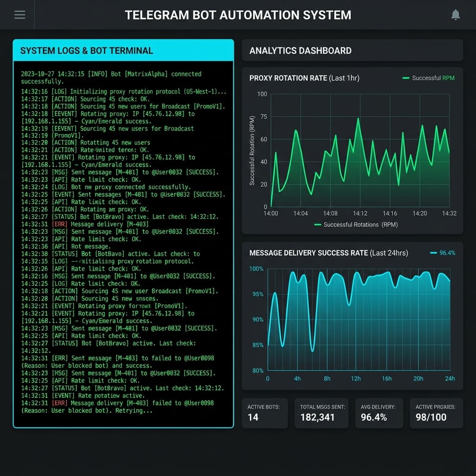This screenshot has height=476, width=476.
Task: Click the 14:00 x-axis label
Action: [271, 213]
